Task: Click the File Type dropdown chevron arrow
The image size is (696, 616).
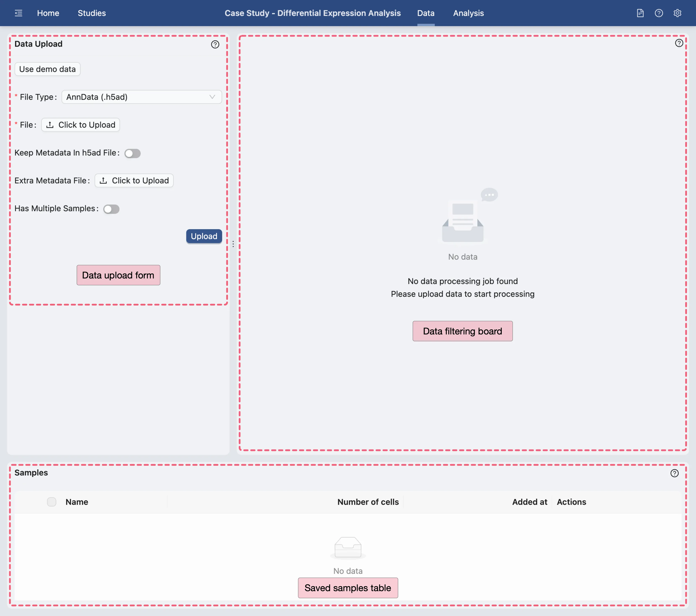Action: point(212,97)
